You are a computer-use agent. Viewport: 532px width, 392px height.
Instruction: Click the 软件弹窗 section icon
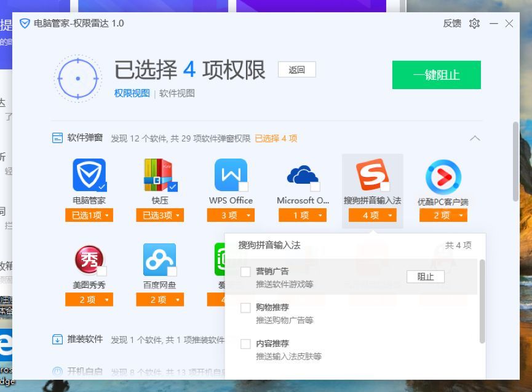click(x=57, y=138)
